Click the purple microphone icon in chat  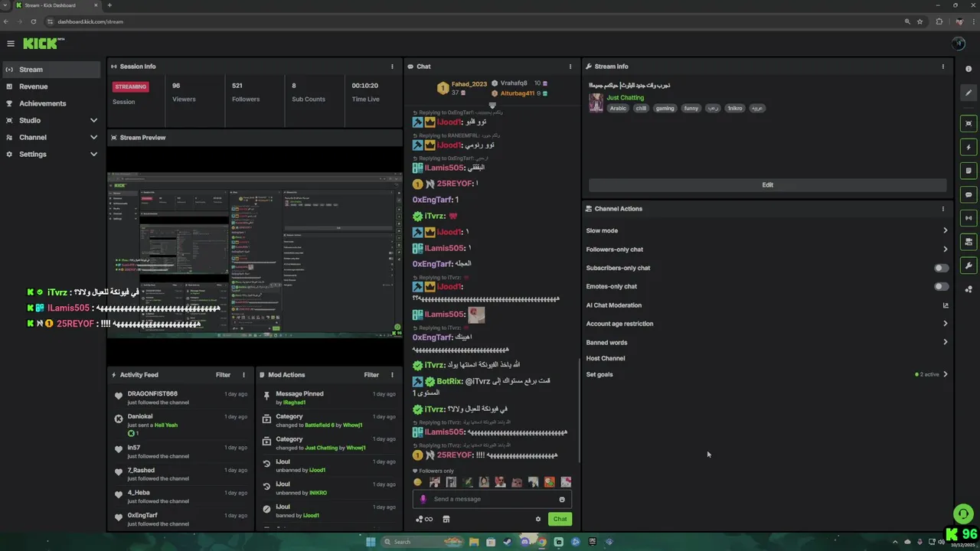423,499
